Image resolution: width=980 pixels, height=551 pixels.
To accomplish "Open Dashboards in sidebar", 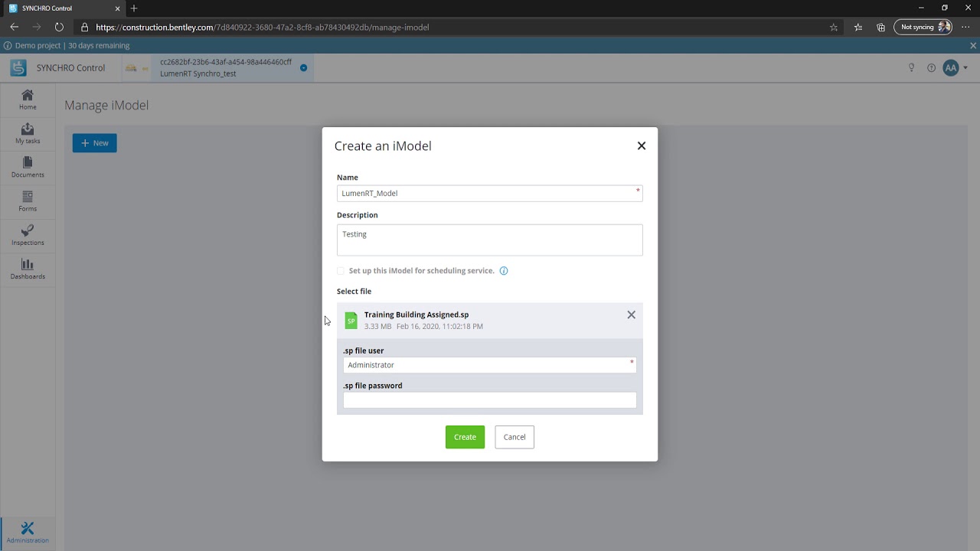I will [28, 269].
